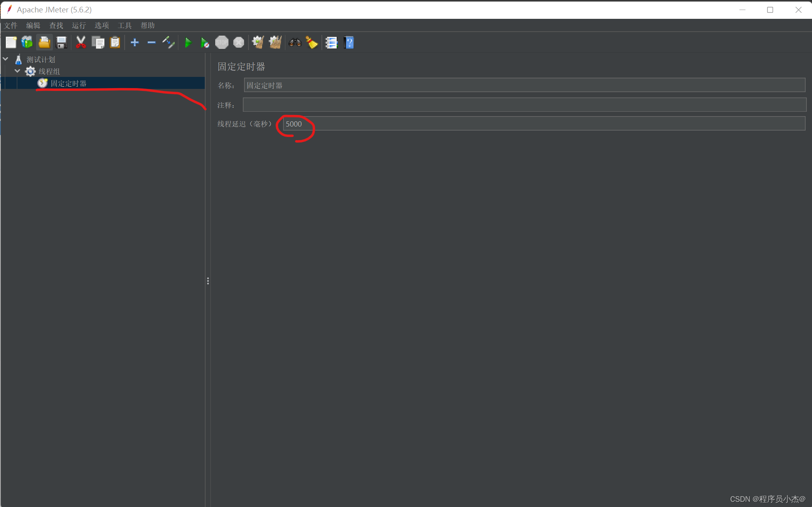The width and height of the screenshot is (812, 507).
Task: Click the split pane divider handle dots
Action: [208, 281]
